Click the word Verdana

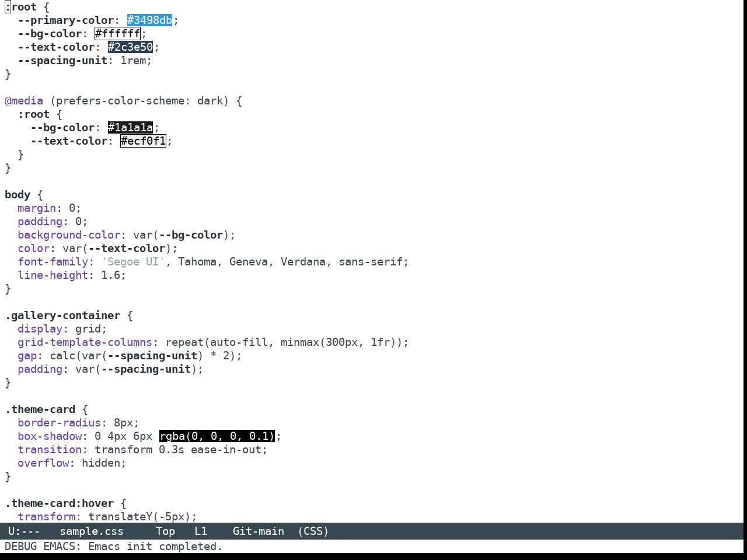303,261
